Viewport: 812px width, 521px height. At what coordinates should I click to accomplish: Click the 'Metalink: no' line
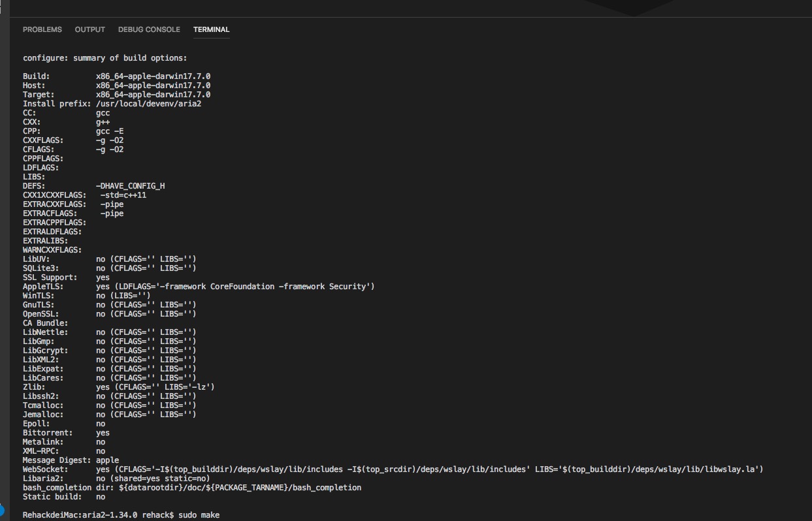(64, 442)
